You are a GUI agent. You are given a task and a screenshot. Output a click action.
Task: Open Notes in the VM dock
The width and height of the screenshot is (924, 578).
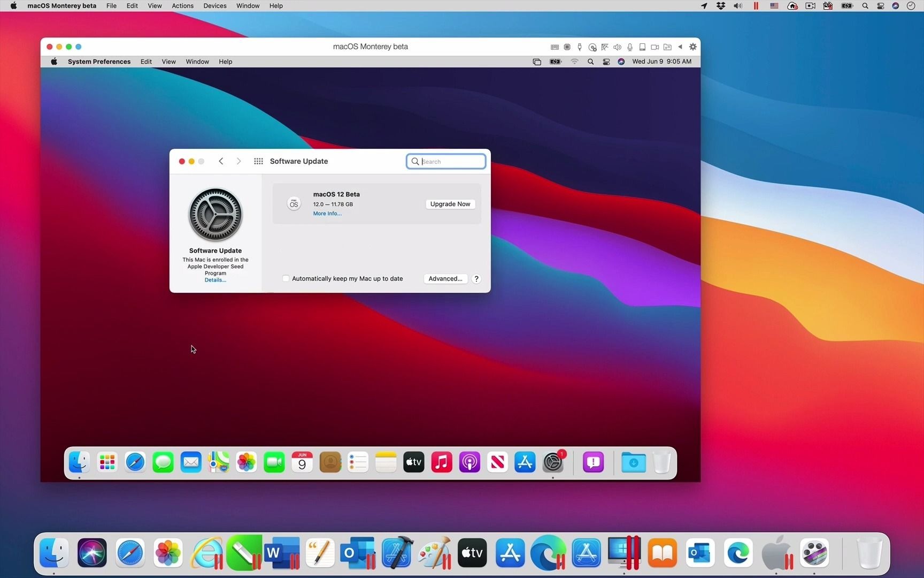(x=386, y=462)
